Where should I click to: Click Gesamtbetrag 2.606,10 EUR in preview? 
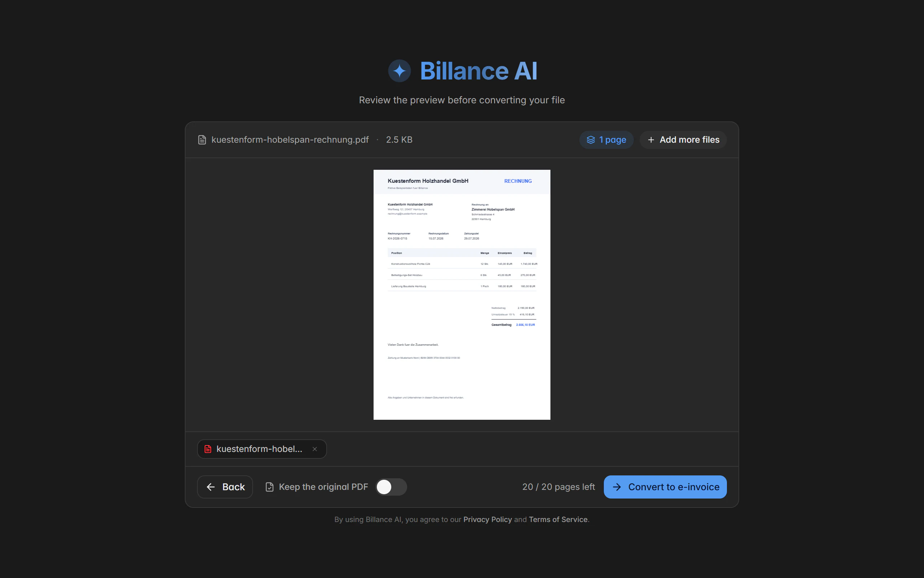pos(513,324)
